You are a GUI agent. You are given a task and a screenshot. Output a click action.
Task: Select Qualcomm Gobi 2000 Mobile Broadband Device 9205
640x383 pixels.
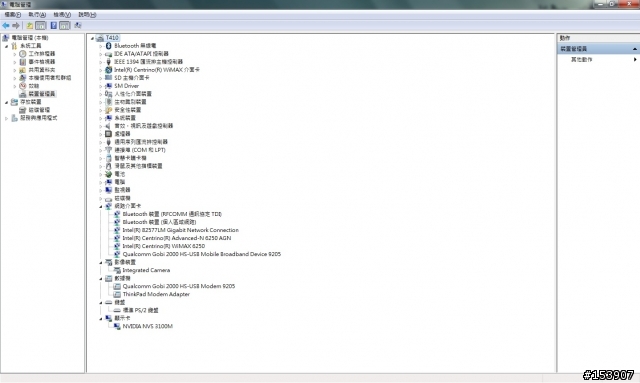pyautogui.click(x=202, y=254)
